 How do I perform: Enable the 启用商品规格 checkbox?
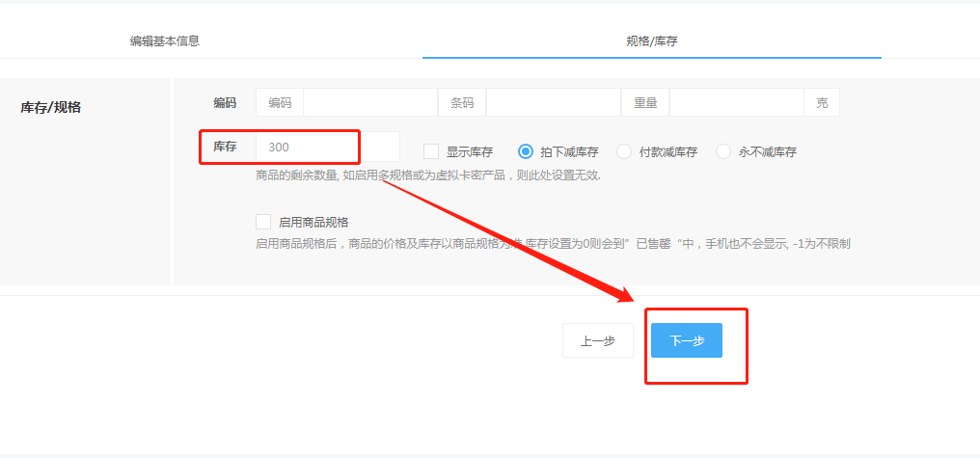(263, 222)
